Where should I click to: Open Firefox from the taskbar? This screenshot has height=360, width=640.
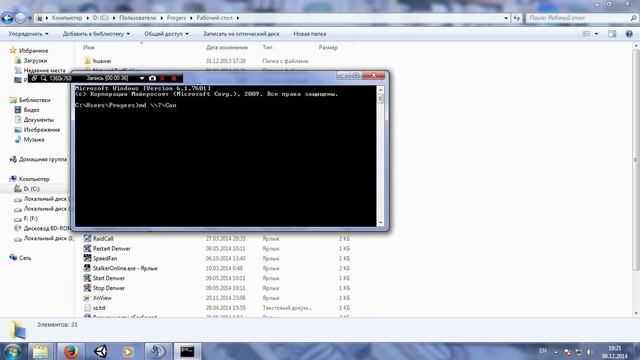point(71,351)
